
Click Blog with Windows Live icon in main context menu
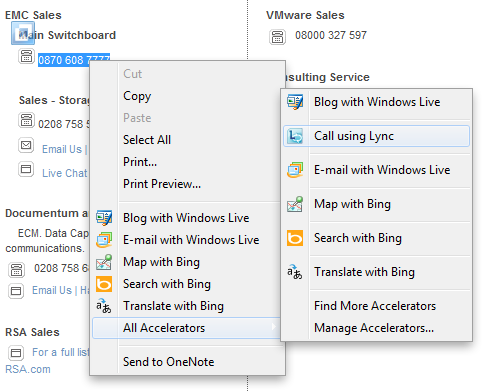pos(104,218)
